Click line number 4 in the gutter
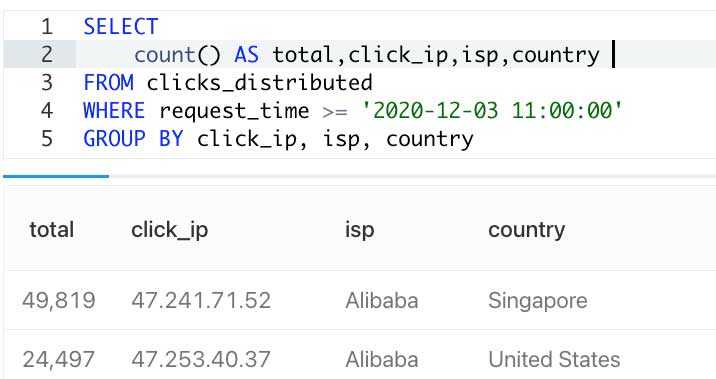 (47, 111)
